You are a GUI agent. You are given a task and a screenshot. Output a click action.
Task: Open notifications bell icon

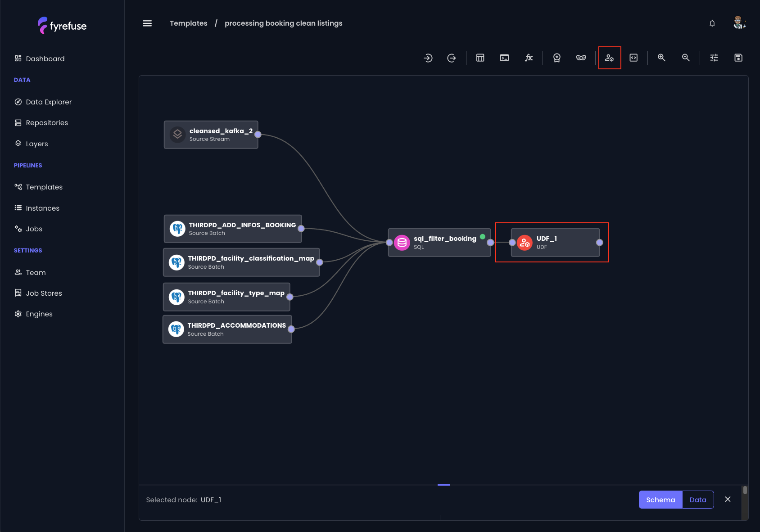click(x=712, y=23)
